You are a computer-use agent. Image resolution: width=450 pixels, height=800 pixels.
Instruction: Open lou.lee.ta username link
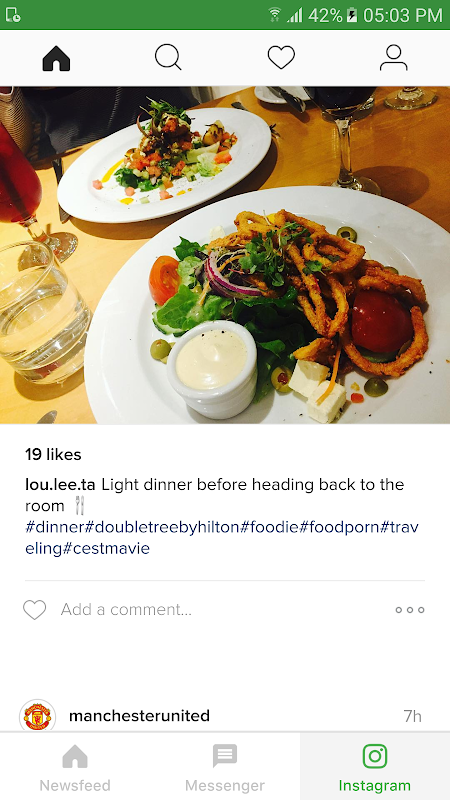pos(60,484)
